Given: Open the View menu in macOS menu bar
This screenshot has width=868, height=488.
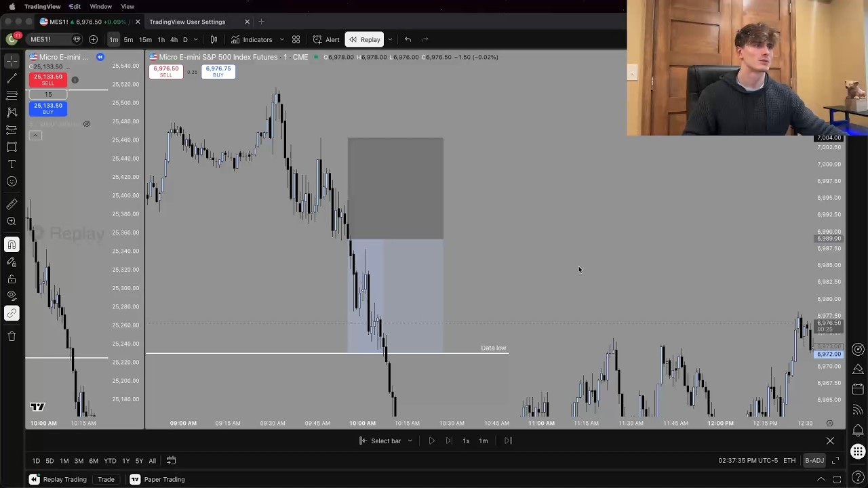Looking at the screenshot, I should point(127,6).
